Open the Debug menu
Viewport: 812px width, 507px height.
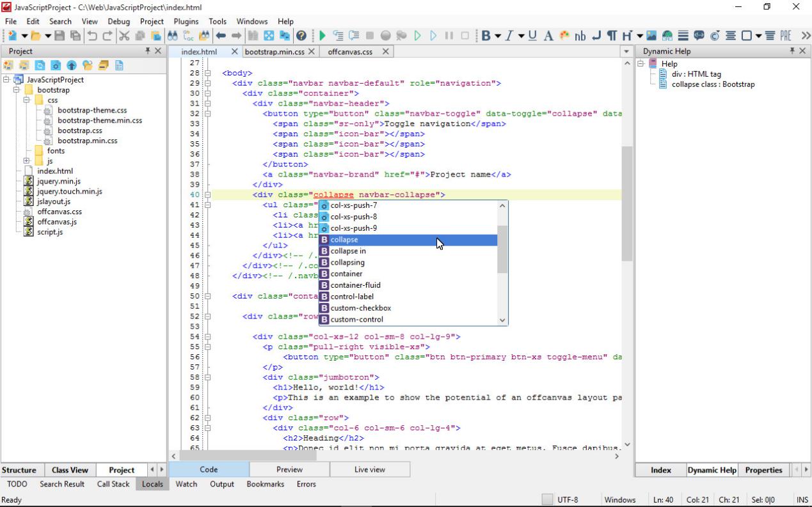coord(118,21)
